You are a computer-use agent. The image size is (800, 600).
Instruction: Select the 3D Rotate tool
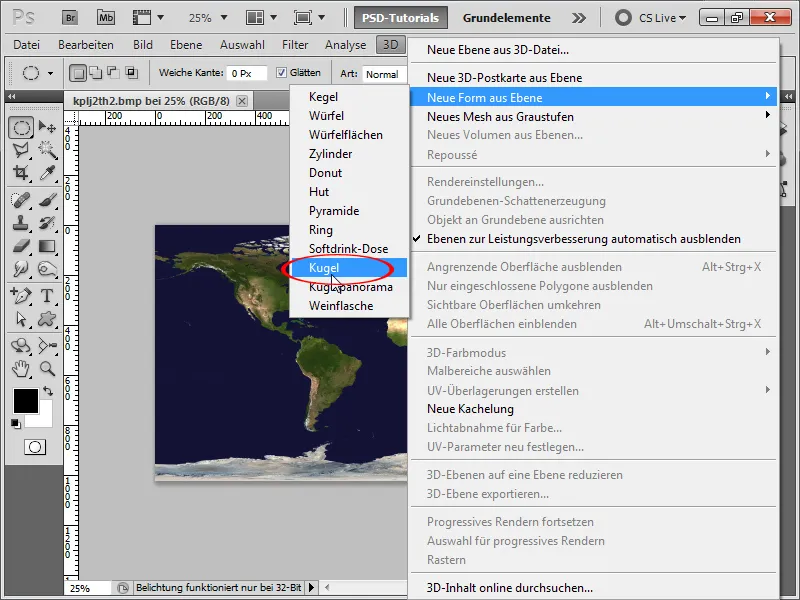pyautogui.click(x=21, y=346)
